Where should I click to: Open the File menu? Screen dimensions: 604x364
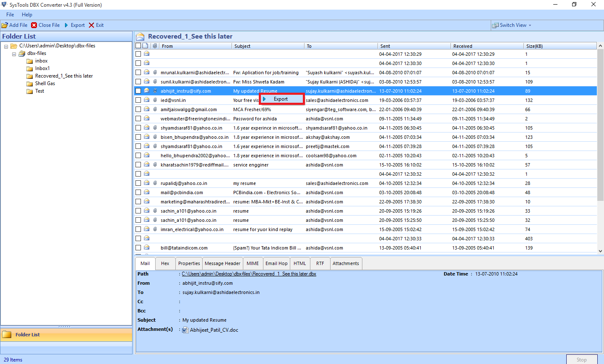(x=10, y=15)
